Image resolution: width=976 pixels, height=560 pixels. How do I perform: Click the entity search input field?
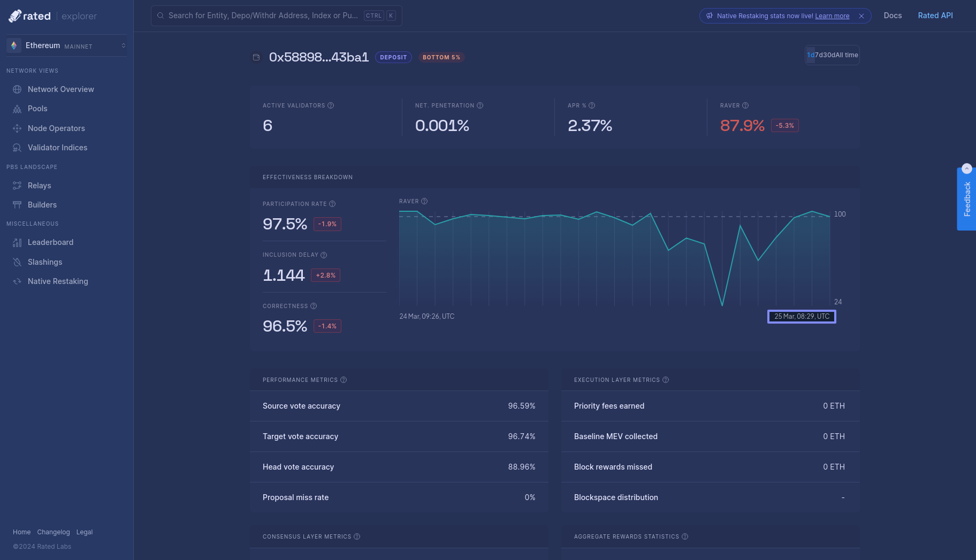[x=262, y=16]
